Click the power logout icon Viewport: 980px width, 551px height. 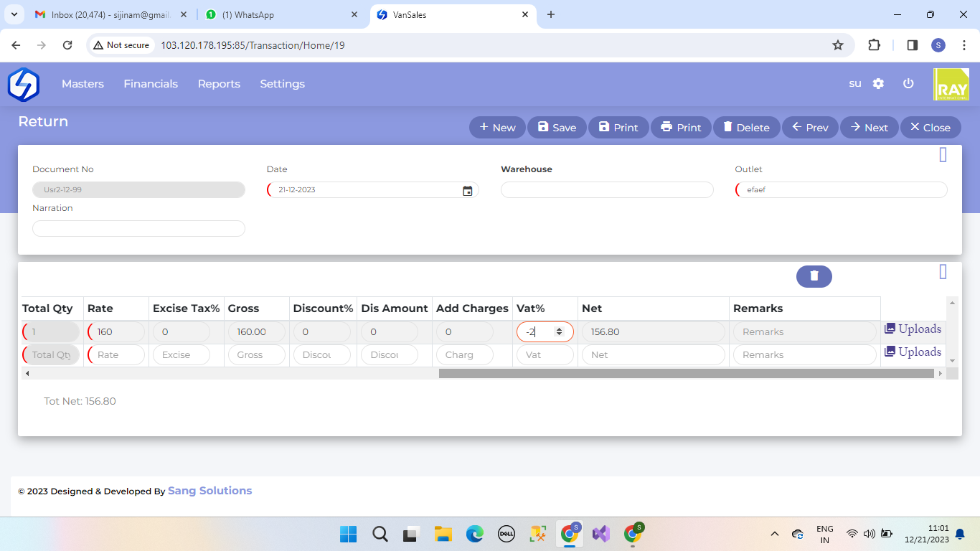coord(908,83)
